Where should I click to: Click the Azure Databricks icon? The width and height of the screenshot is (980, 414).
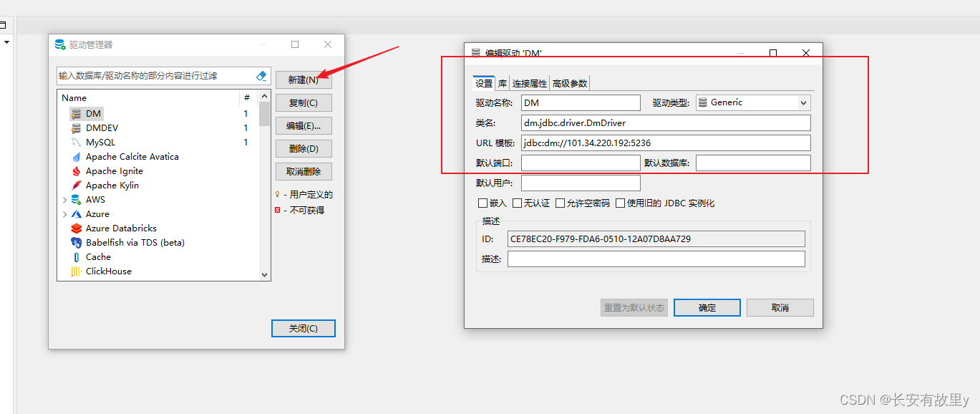coord(76,228)
